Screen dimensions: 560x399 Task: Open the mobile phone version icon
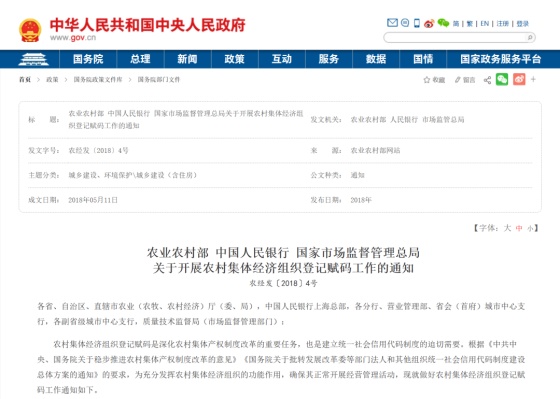tap(416, 23)
